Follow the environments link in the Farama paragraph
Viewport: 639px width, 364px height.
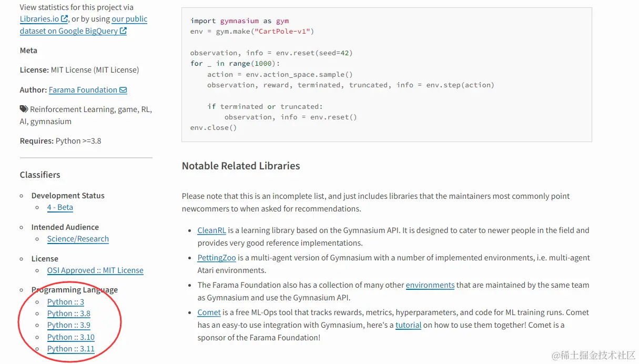point(430,285)
